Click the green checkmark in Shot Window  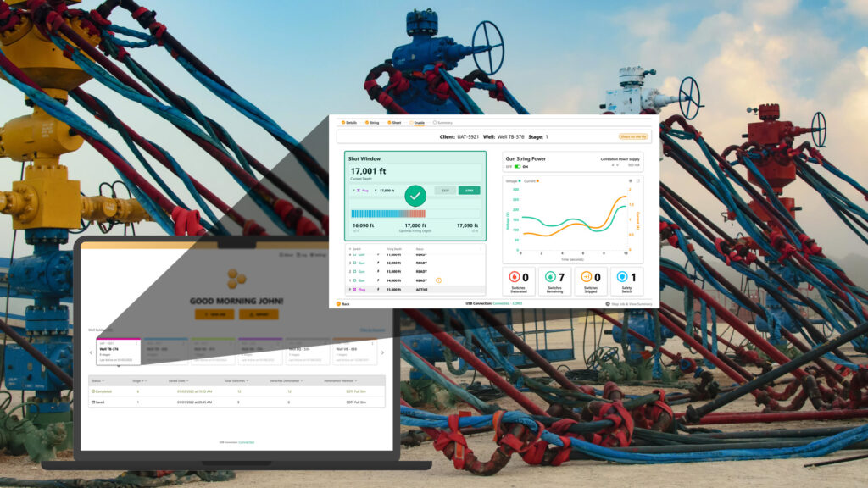click(x=415, y=196)
